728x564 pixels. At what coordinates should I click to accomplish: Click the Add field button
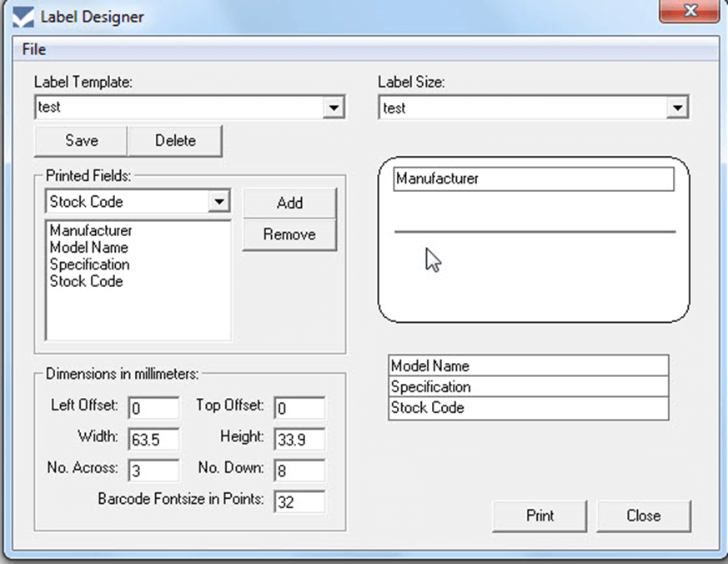click(x=289, y=203)
